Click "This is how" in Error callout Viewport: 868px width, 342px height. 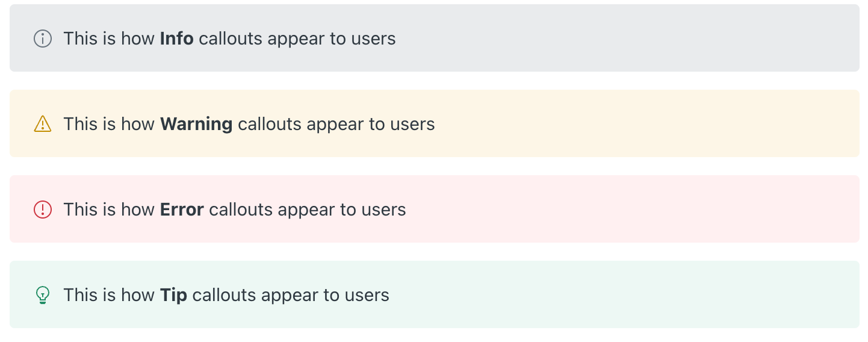click(x=110, y=210)
